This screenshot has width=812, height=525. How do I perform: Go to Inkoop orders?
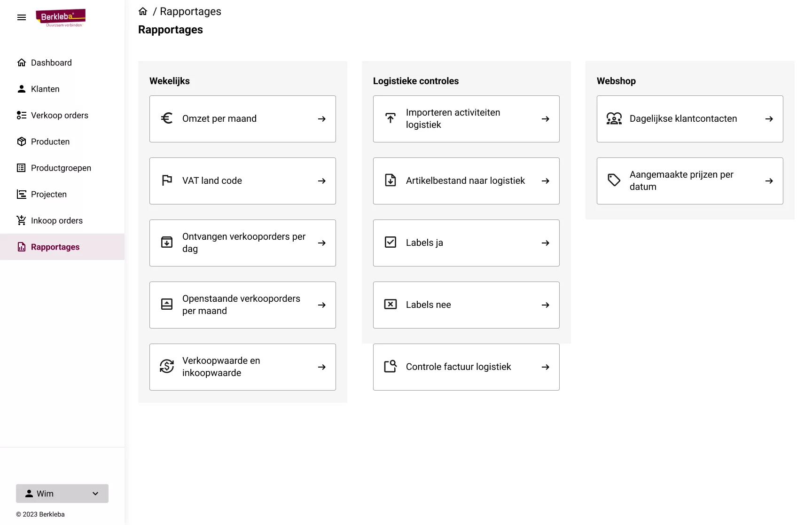click(x=62, y=220)
